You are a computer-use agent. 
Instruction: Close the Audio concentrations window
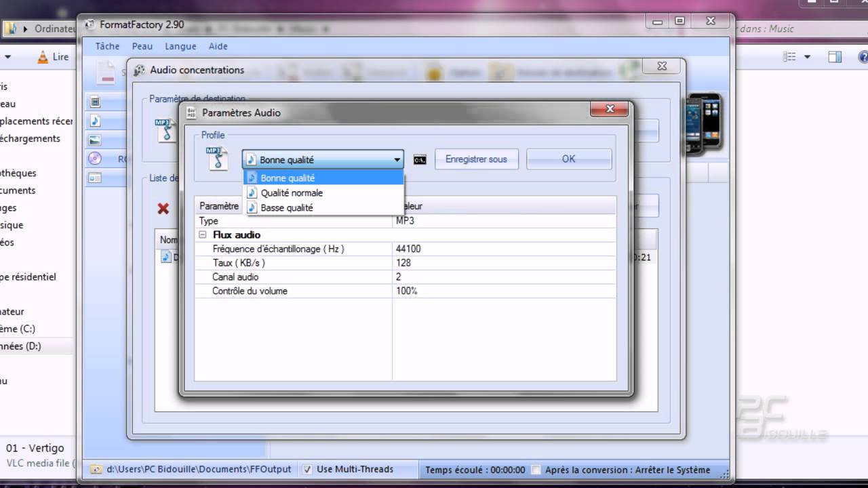(x=662, y=66)
